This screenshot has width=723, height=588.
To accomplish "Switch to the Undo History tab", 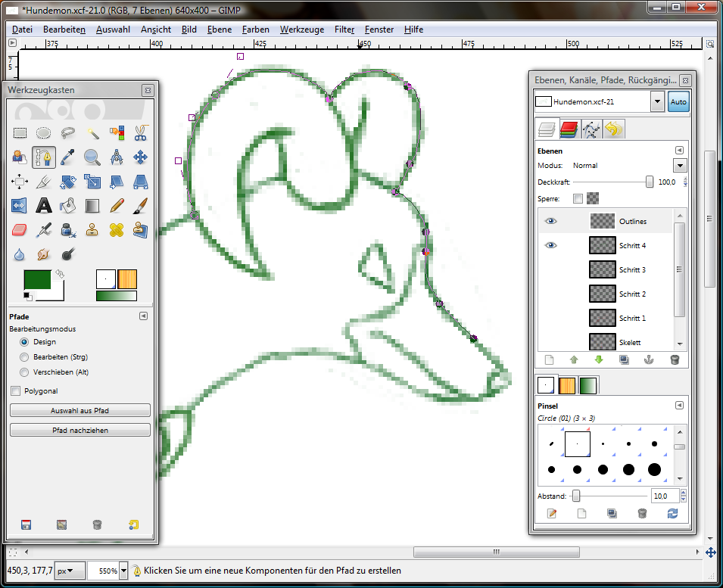I will point(614,129).
